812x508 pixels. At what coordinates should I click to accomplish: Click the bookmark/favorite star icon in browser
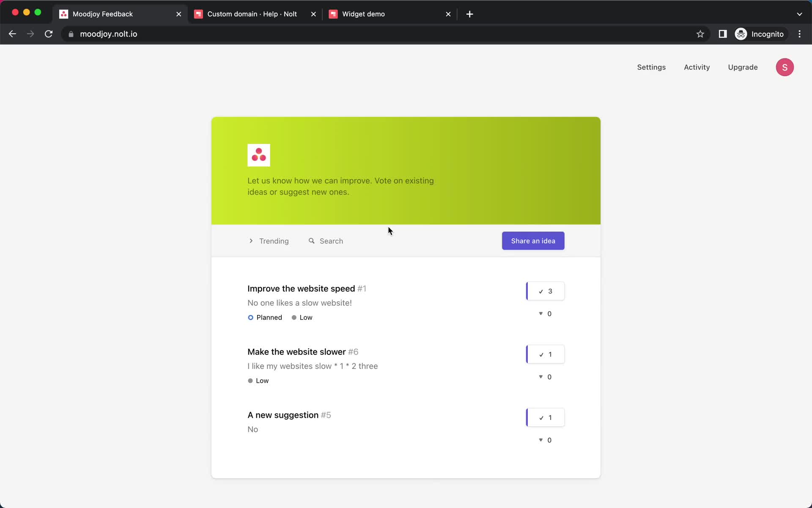tap(700, 34)
